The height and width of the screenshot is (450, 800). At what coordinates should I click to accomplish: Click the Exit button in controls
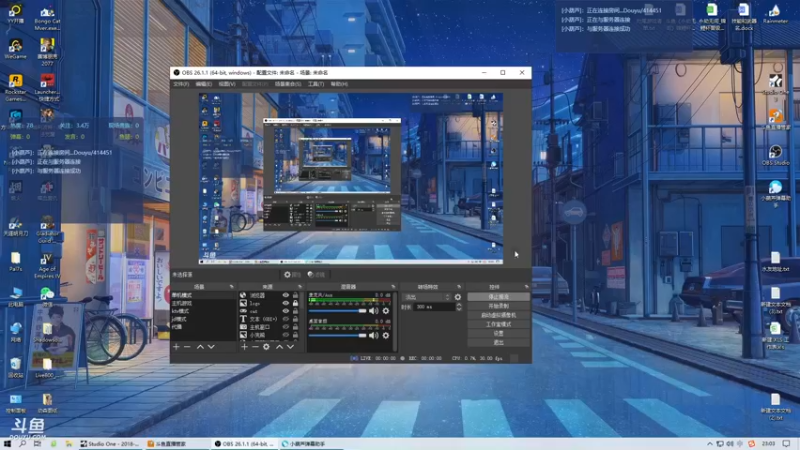pyautogui.click(x=498, y=342)
